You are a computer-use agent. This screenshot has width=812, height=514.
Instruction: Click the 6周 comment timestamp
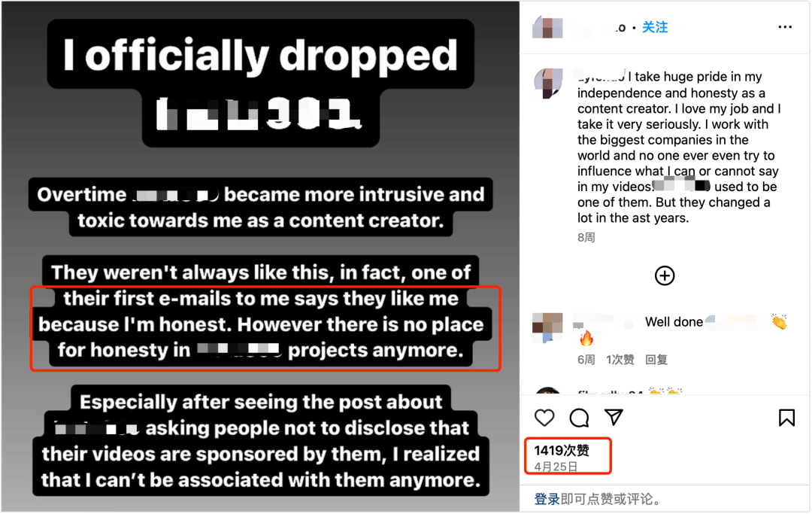click(x=586, y=360)
